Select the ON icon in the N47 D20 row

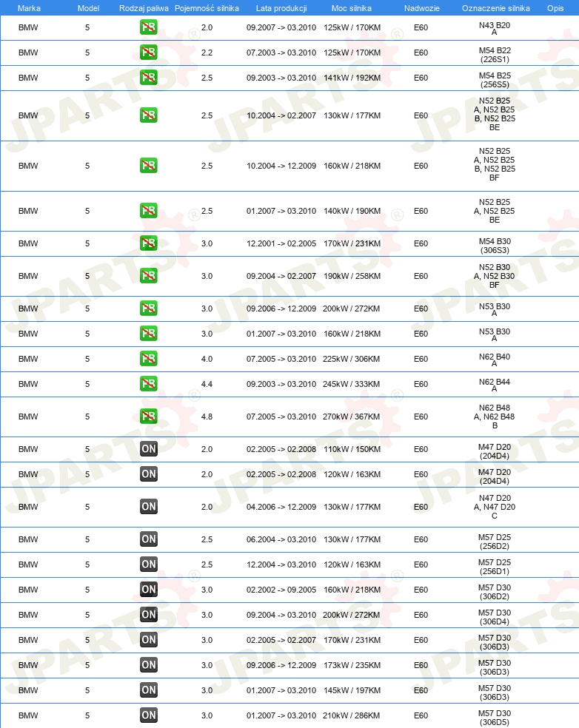(x=149, y=507)
